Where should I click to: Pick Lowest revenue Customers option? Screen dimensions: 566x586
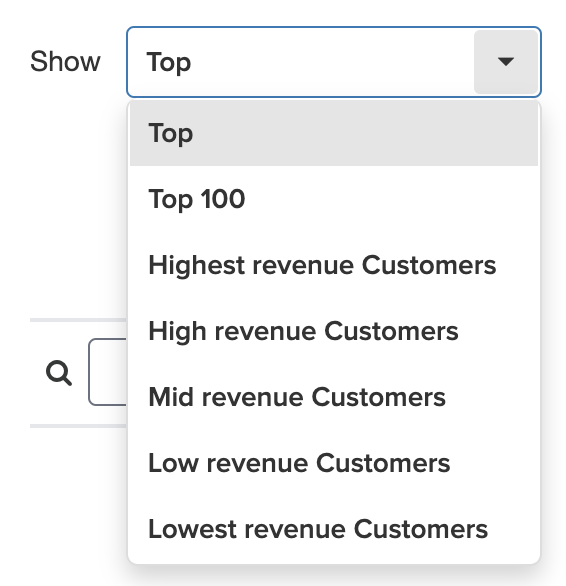point(334,529)
